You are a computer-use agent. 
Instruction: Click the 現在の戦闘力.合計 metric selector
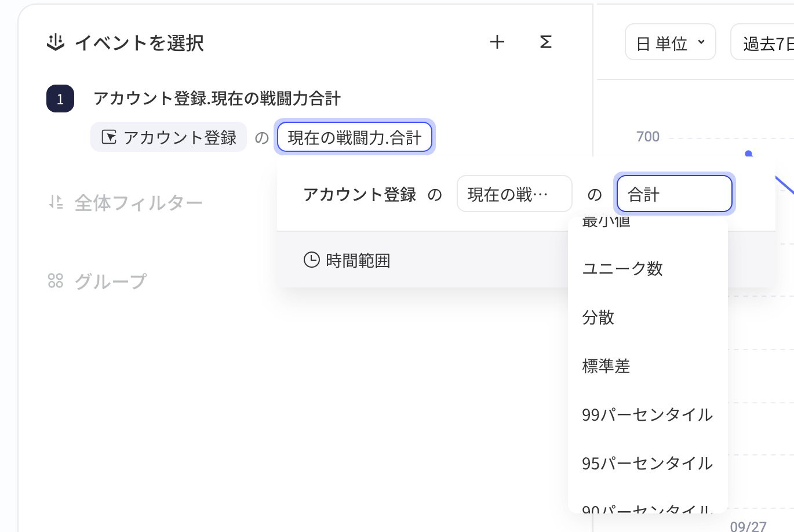point(355,137)
